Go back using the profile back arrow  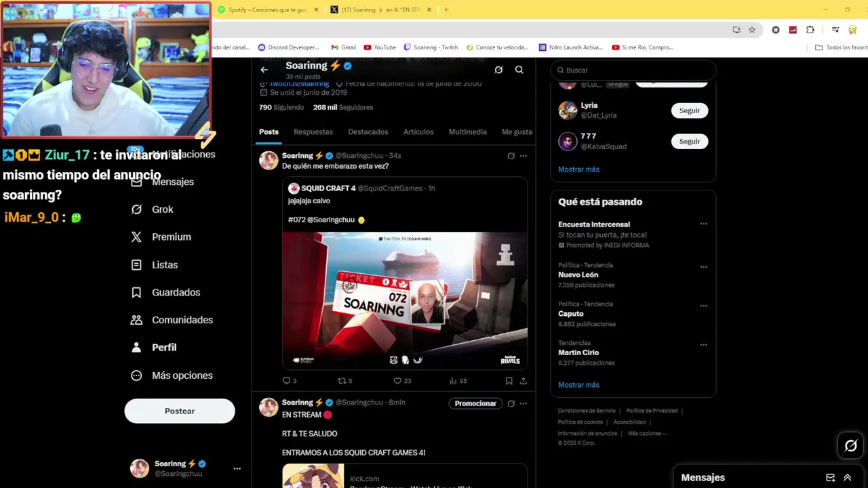click(x=264, y=70)
